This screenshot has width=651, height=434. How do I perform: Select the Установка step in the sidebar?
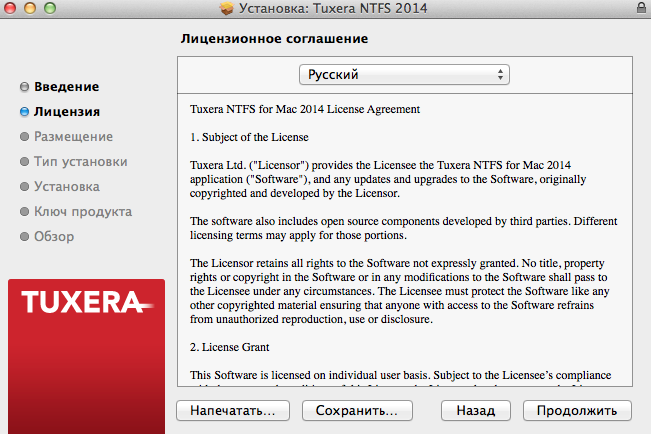pyautogui.click(x=67, y=186)
